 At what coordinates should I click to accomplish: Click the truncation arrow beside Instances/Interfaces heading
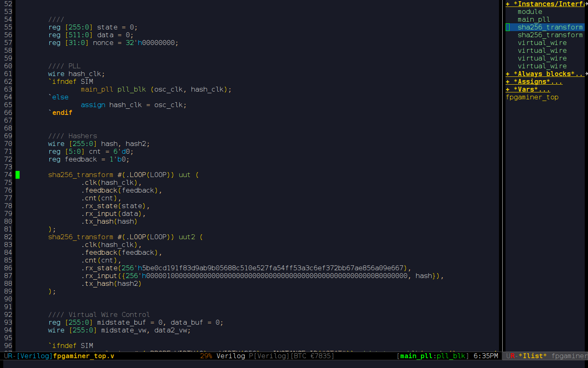pos(586,4)
